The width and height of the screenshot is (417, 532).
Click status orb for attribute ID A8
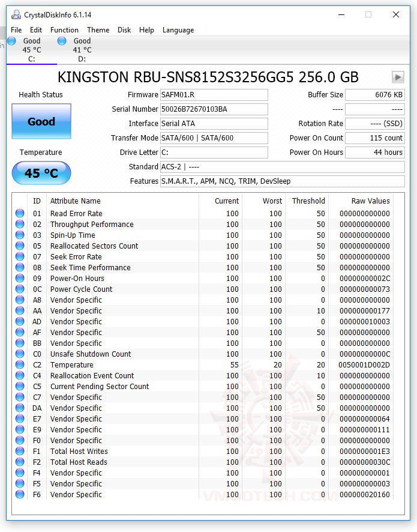pos(20,300)
